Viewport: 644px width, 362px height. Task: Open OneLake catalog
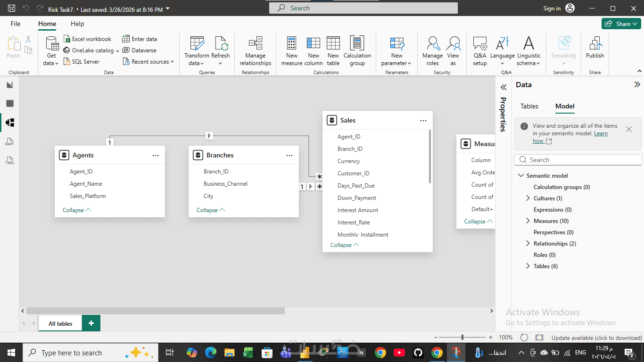point(91,50)
